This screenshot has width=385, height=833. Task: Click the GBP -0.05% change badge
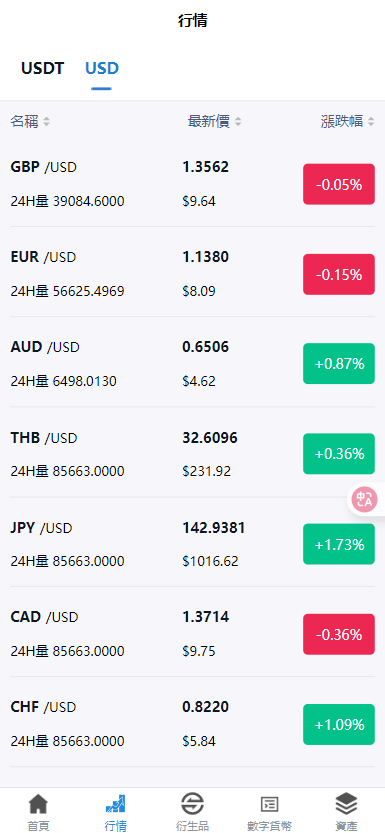pyautogui.click(x=339, y=184)
